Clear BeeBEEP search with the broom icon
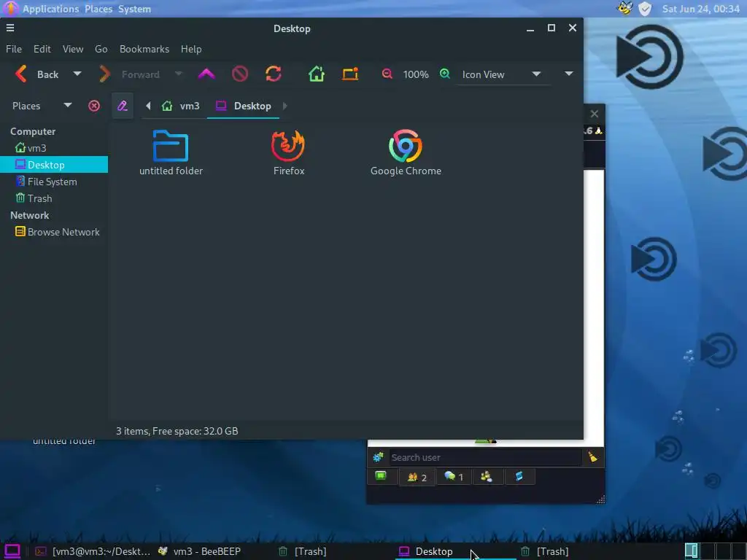The image size is (747, 560). 593,457
